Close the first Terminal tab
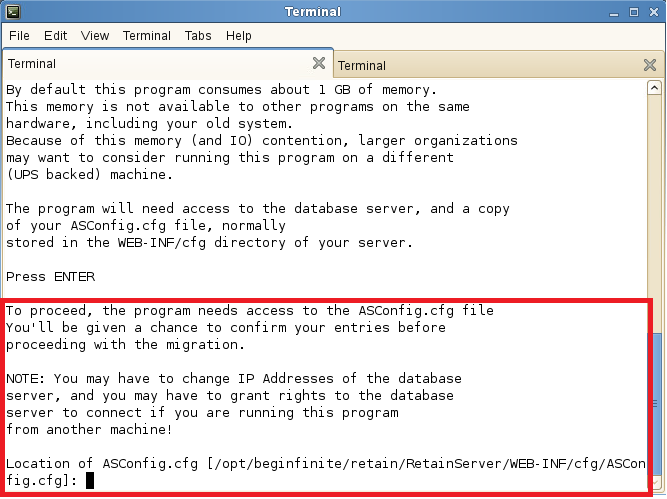Image resolution: width=667 pixels, height=499 pixels. pos(319,64)
